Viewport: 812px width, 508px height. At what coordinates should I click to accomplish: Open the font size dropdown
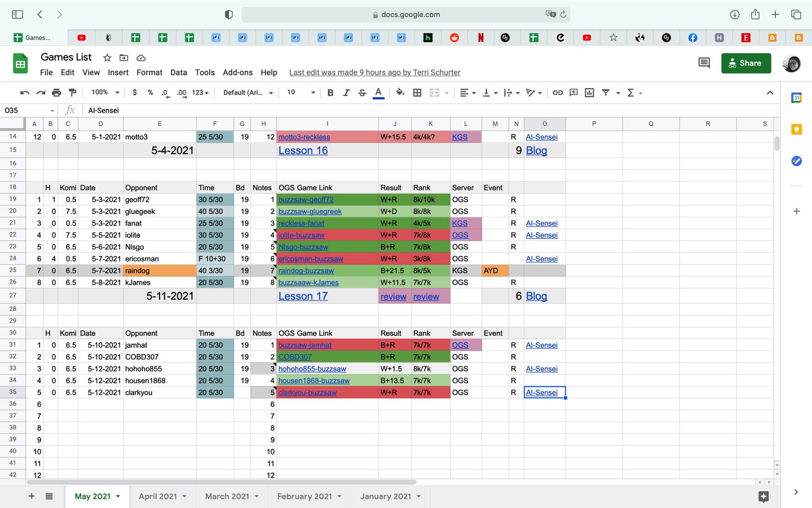299,93
